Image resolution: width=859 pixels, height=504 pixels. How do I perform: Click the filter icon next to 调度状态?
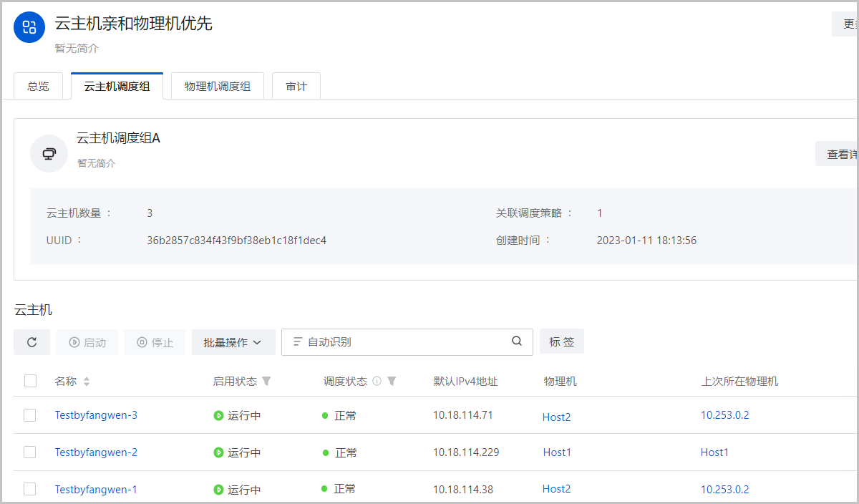pos(392,381)
